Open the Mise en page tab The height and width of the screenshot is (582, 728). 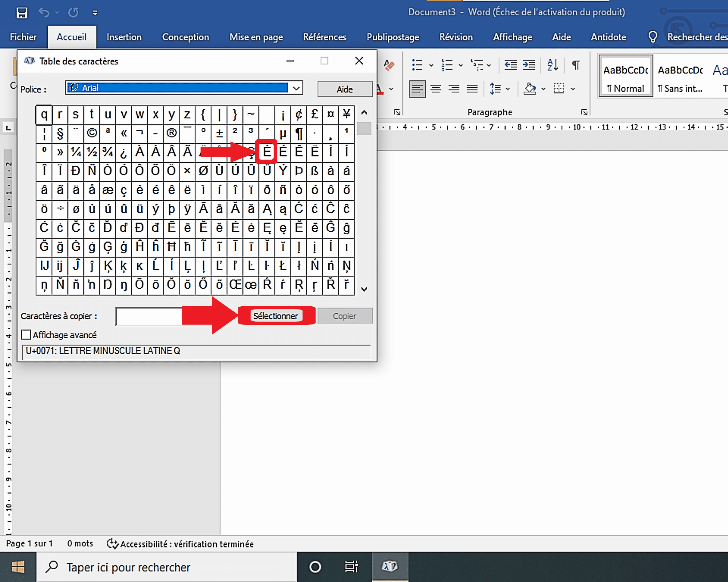point(256,37)
